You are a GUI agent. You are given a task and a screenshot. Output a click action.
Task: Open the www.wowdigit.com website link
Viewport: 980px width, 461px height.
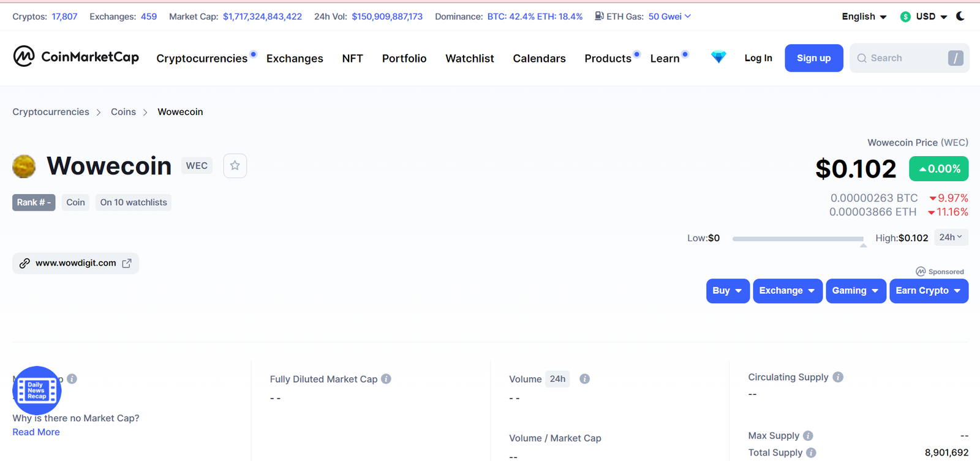pos(76,263)
